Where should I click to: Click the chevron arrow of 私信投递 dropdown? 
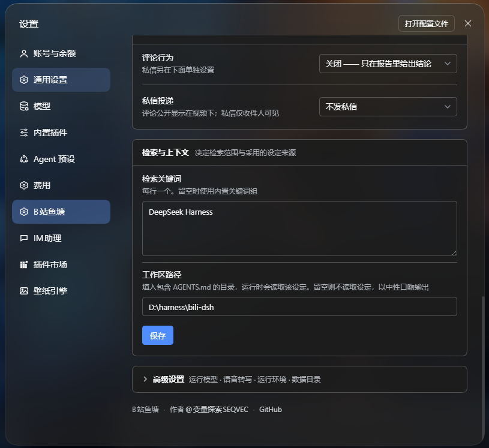coord(448,107)
